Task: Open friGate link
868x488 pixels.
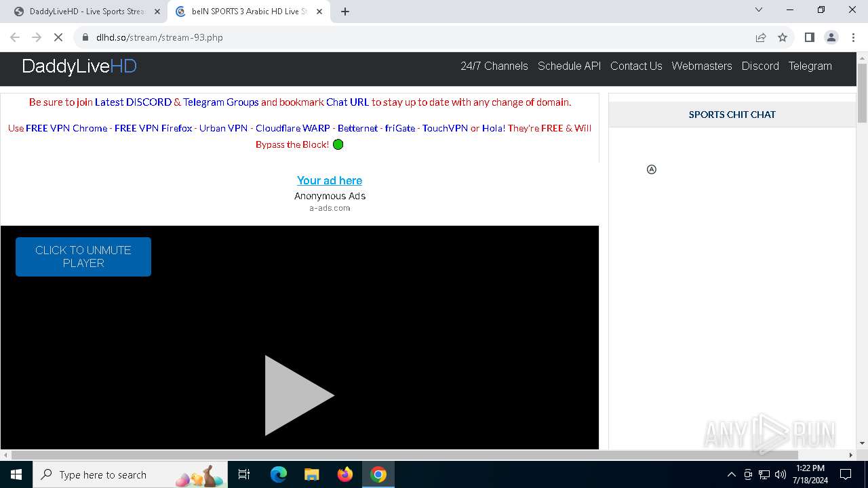Action: [400, 128]
